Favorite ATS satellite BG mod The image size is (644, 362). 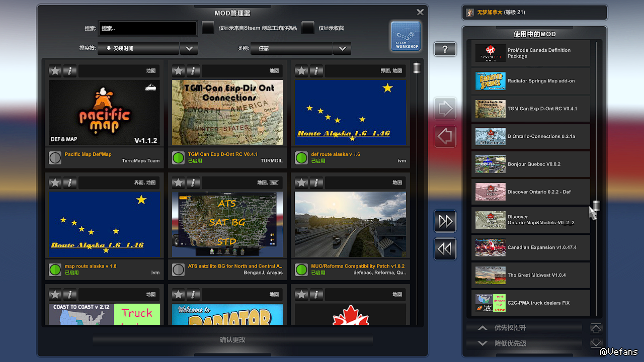click(179, 183)
